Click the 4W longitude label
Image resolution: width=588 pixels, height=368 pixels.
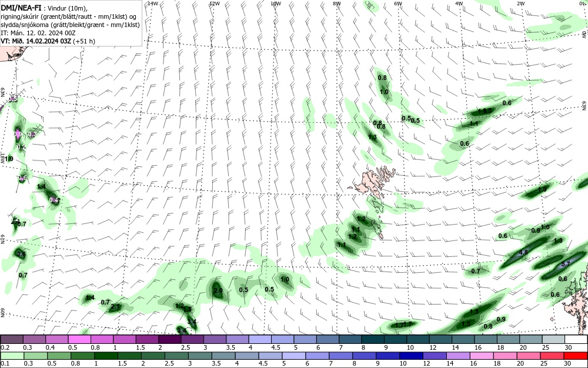459,4
